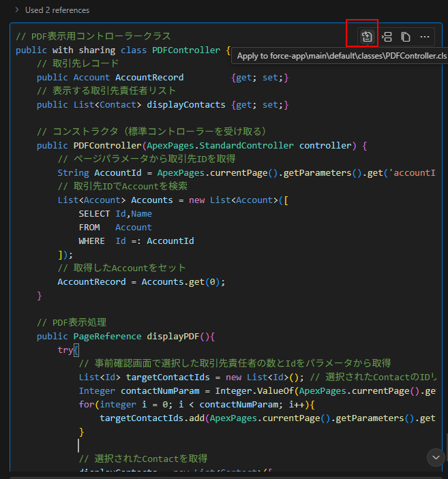Click the PDF表示用コントローラークラス comment line
The image size is (448, 479).
tap(93, 37)
